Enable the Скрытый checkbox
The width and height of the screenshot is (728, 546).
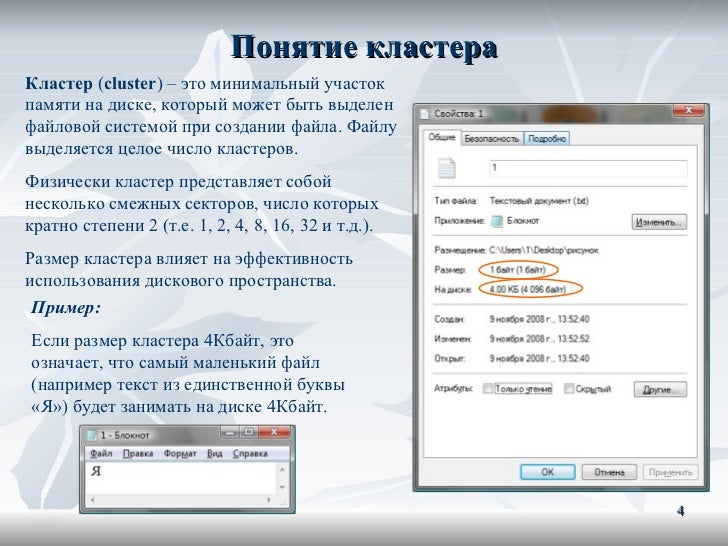point(568,389)
